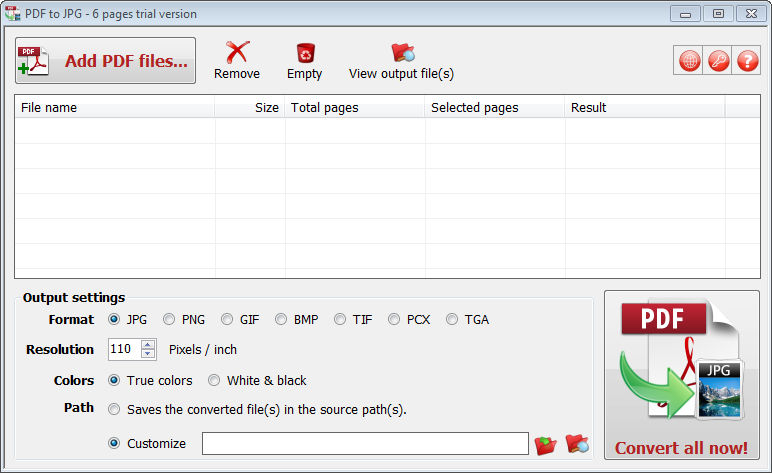Select the TGA format radio button
Screen dimensions: 772x473
click(451, 319)
